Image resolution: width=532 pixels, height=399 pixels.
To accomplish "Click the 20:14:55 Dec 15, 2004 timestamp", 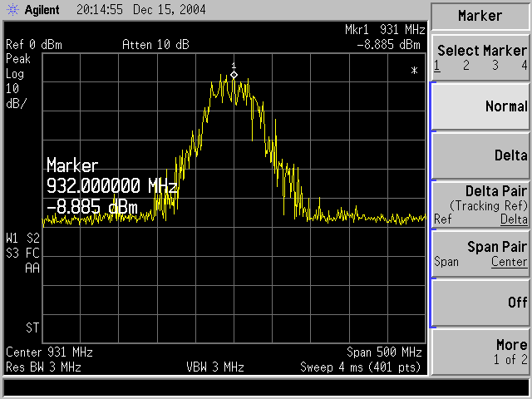I will pos(140,10).
